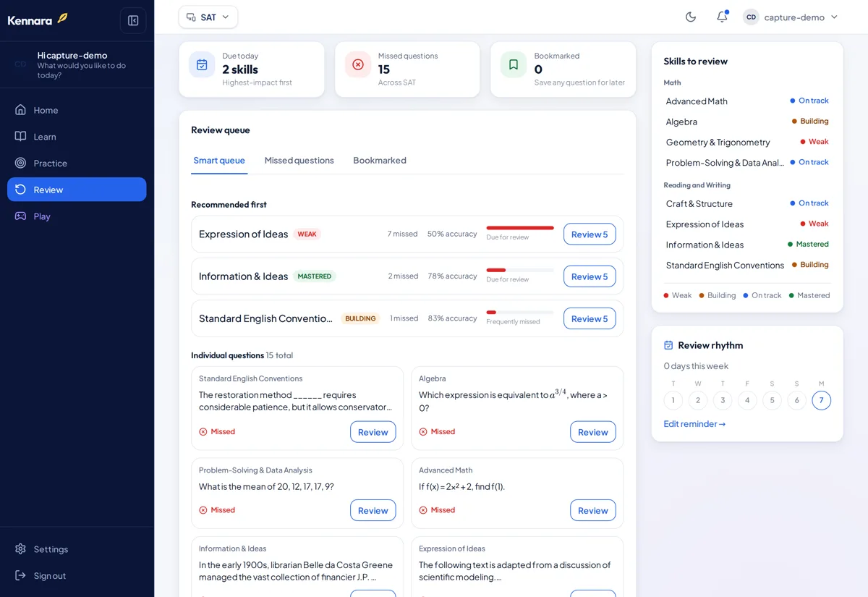
Task: Open Geometry & Trigonometry skill
Action: [747, 142]
